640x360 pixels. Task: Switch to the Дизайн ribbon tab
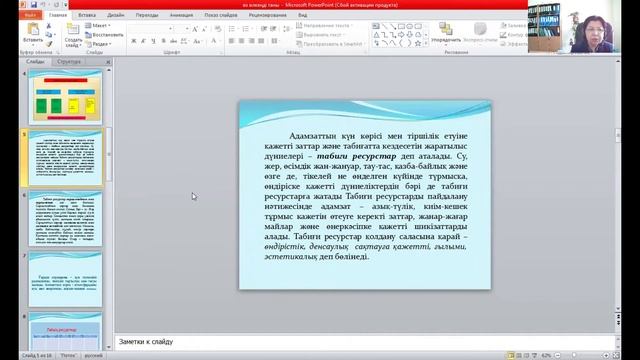(x=116, y=15)
